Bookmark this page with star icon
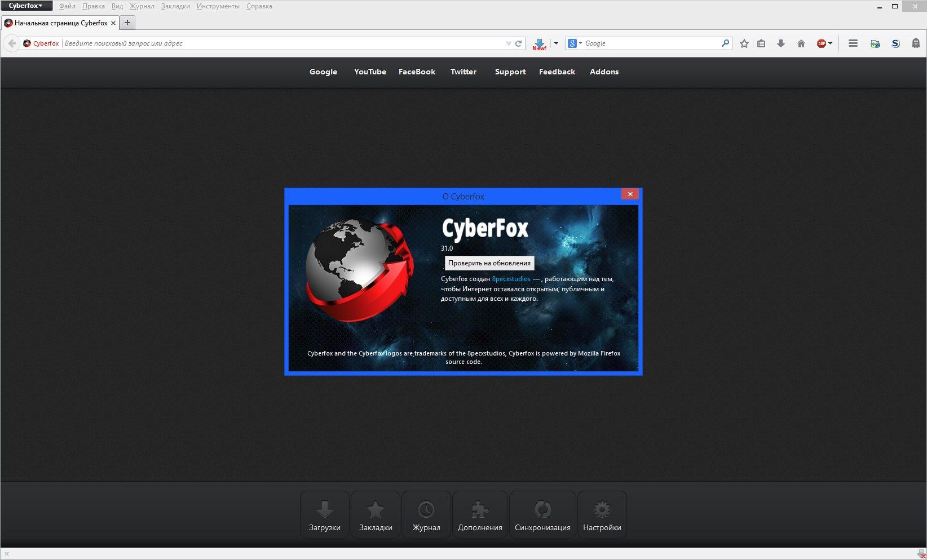Viewport: 927px width, 560px height. pos(744,43)
